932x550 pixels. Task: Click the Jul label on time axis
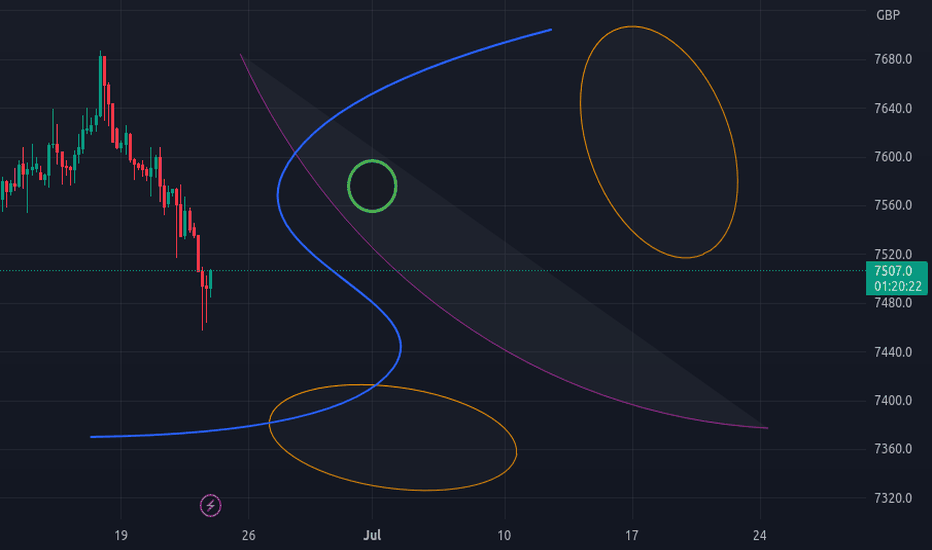[372, 535]
